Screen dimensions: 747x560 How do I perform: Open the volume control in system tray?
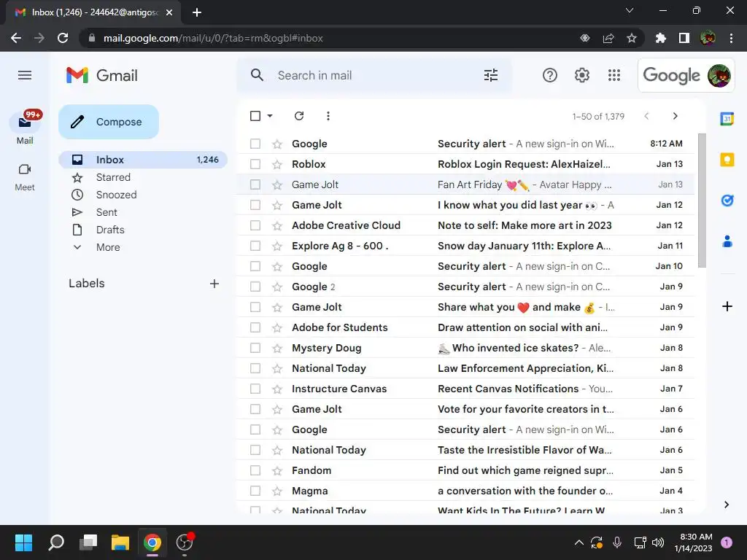pyautogui.click(x=658, y=542)
